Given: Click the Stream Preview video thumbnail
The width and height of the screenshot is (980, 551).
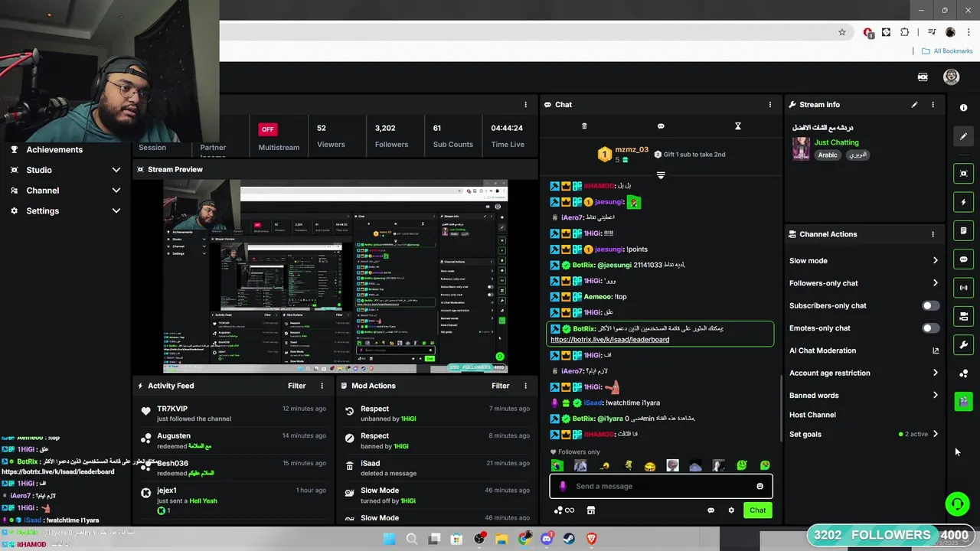Looking at the screenshot, I should [336, 277].
